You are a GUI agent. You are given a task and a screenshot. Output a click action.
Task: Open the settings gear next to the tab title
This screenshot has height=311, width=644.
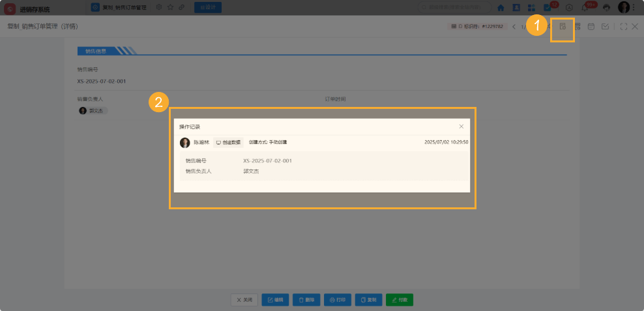click(159, 7)
